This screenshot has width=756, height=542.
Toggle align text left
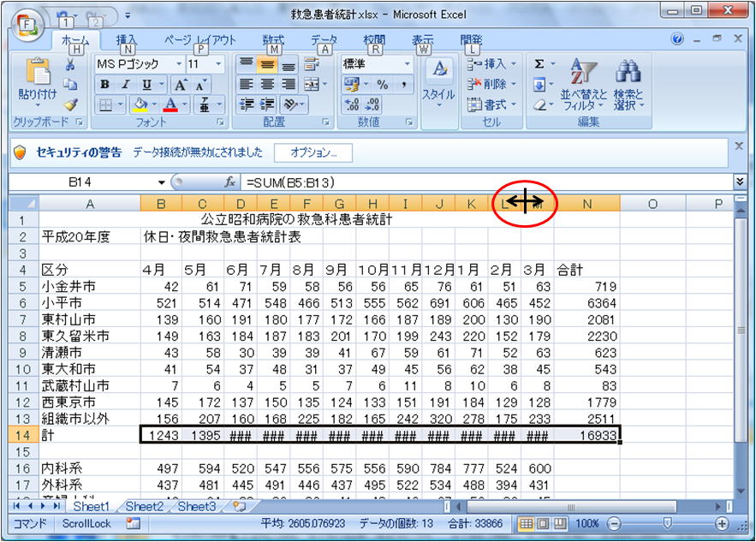tap(247, 85)
